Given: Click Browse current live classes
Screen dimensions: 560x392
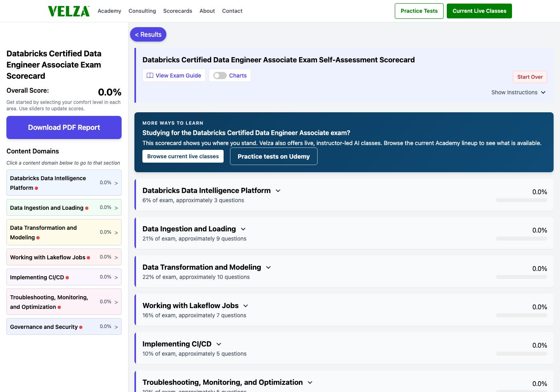Looking at the screenshot, I should [x=183, y=156].
